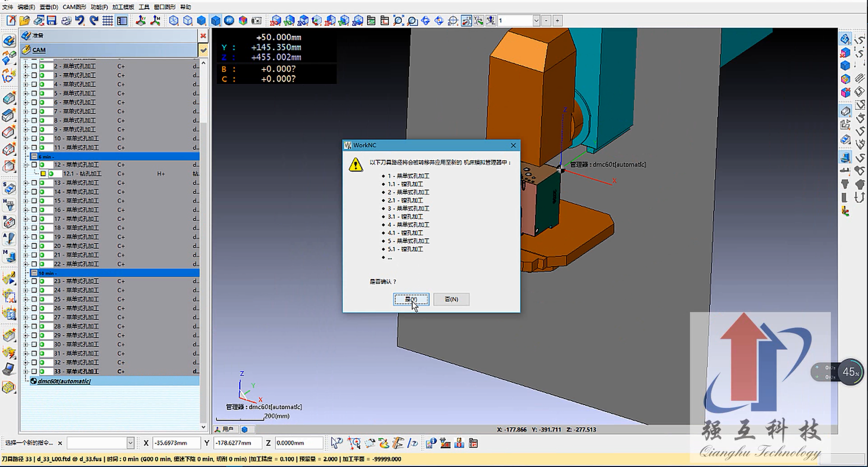Click the top icon in left tool sidebar
This screenshot has width=868, height=467.
coord(9,41)
